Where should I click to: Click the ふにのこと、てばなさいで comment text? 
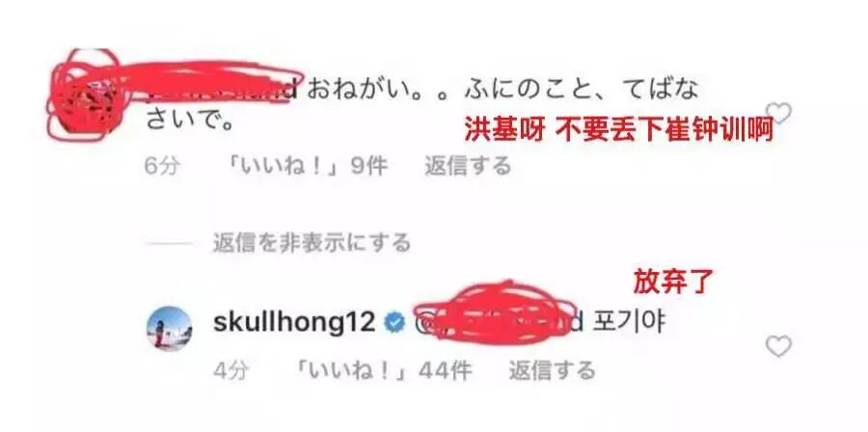tap(420, 105)
